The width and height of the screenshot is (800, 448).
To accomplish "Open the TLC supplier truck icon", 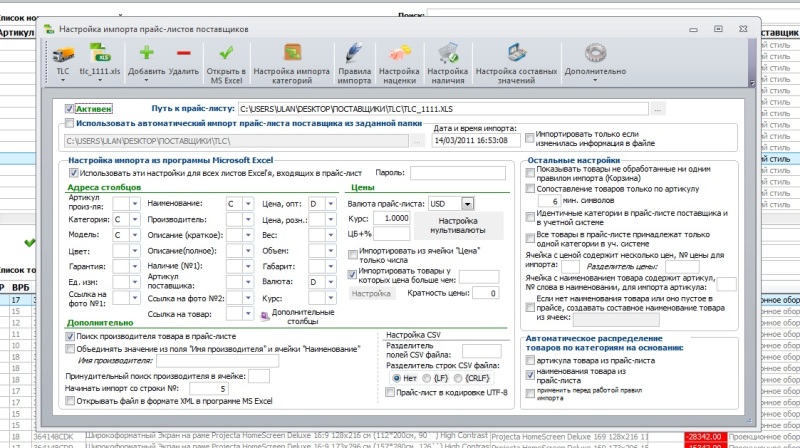I will pyautogui.click(x=63, y=54).
